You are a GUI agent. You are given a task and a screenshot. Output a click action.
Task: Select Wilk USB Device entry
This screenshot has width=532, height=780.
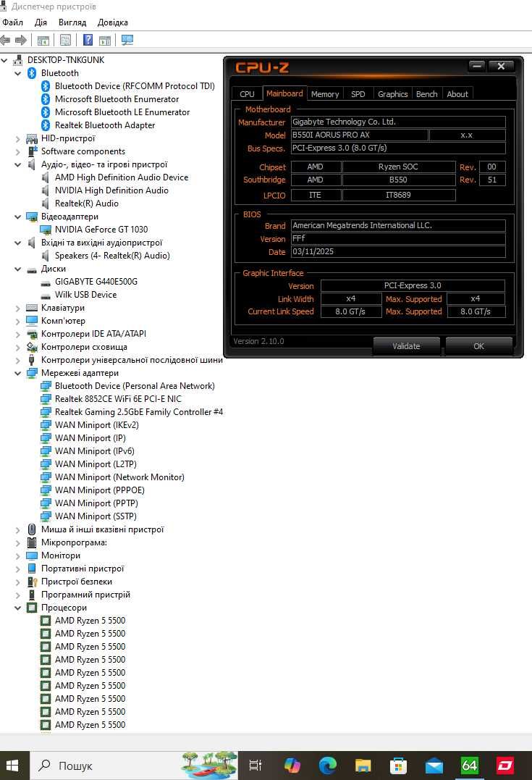pyautogui.click(x=85, y=295)
